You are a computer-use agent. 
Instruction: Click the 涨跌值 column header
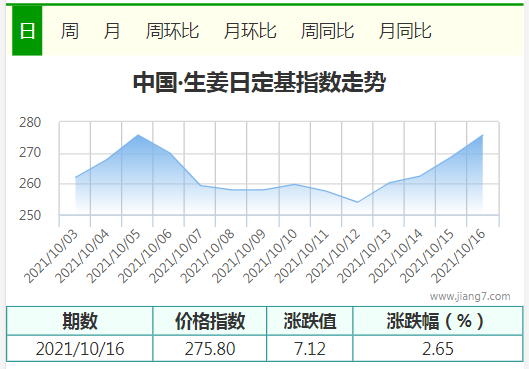(310, 321)
